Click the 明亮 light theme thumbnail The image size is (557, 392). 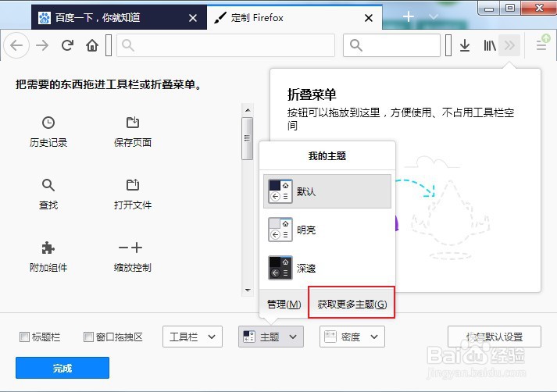tap(280, 230)
